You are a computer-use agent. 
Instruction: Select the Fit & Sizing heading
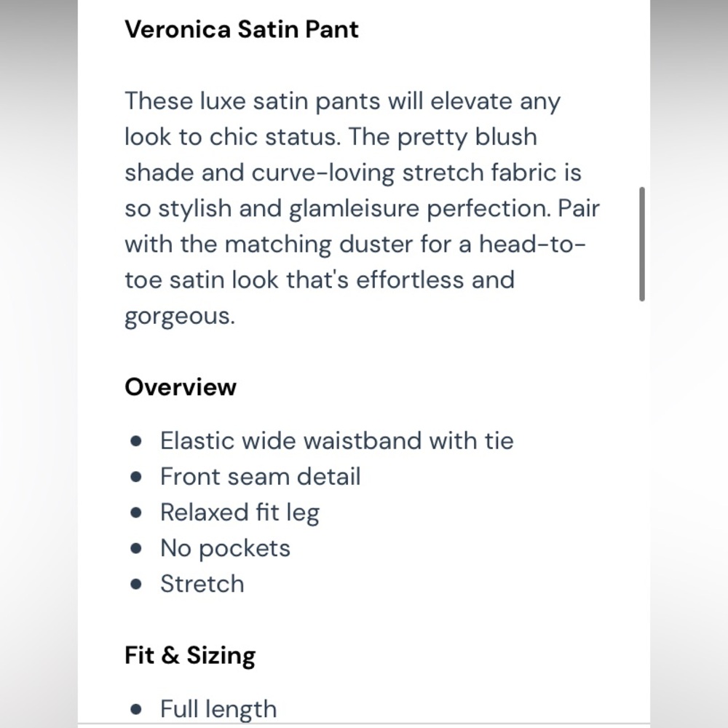(x=190, y=655)
